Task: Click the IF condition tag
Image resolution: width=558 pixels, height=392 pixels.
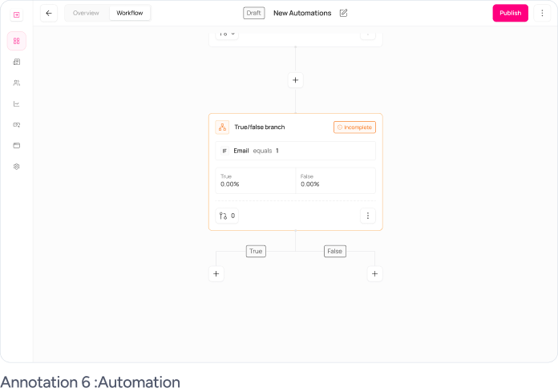Action: click(x=224, y=151)
